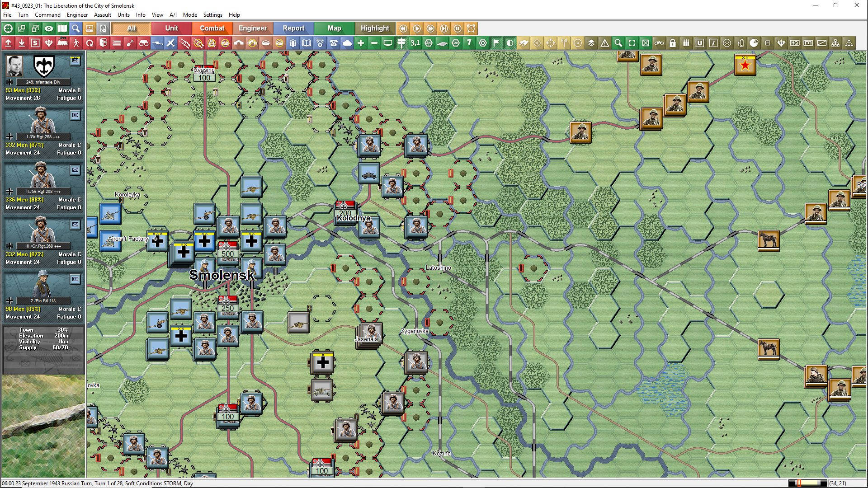868x488 pixels.
Task: Select the air mission aircraft icon
Action: tap(171, 43)
